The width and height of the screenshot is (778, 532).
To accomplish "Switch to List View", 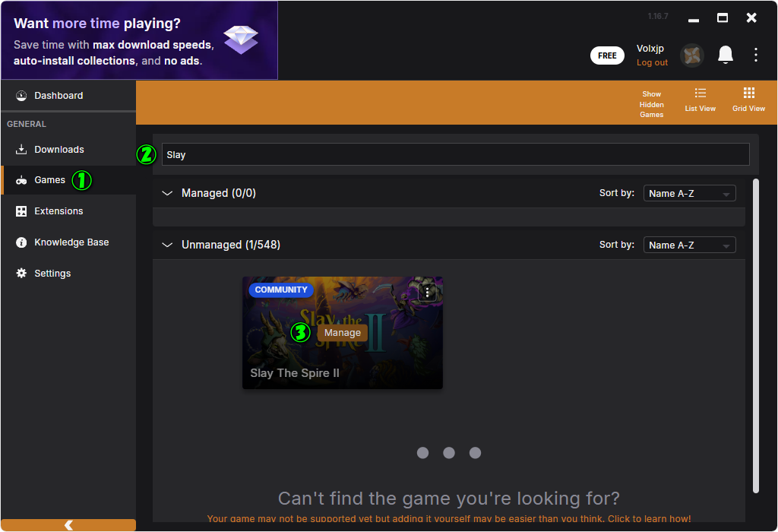I will point(700,100).
